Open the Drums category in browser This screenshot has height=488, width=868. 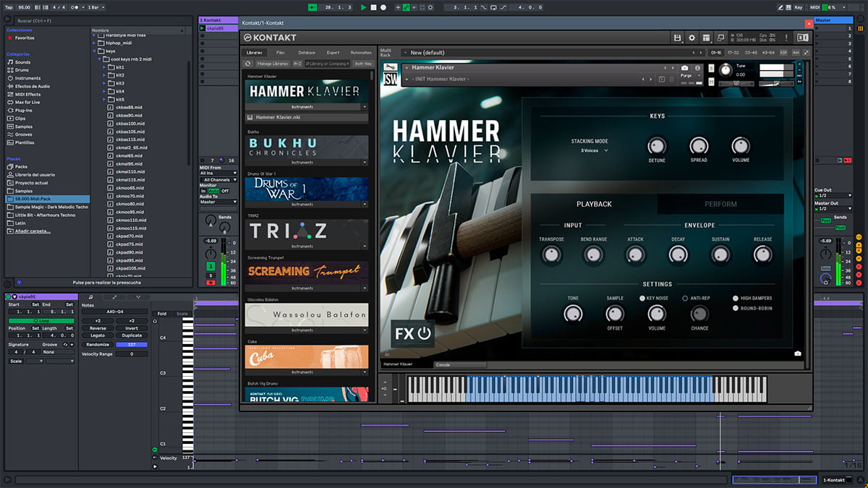23,70
